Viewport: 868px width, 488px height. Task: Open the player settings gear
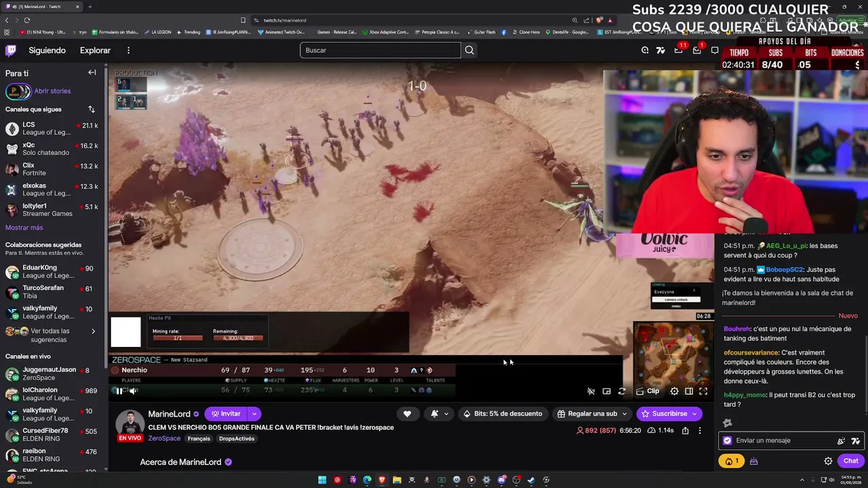674,391
